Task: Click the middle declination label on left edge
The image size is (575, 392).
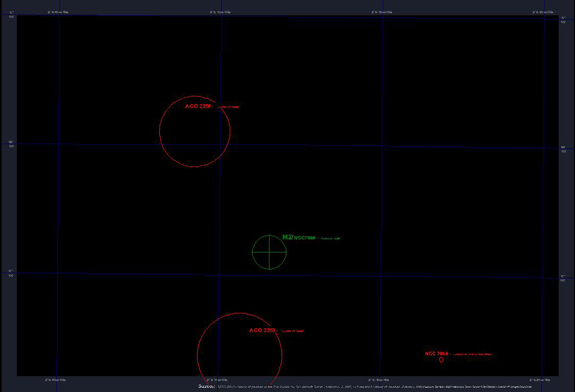Action: click(11, 144)
